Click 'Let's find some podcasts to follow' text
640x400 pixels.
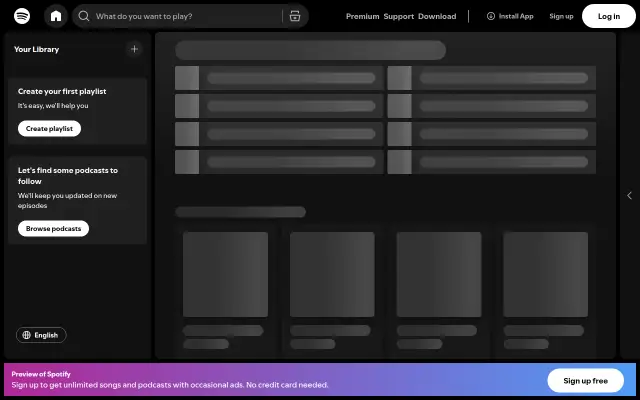click(x=68, y=176)
